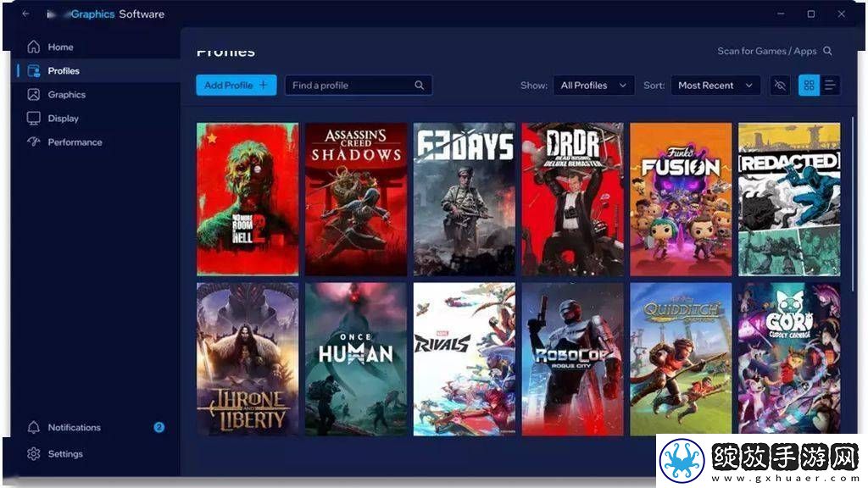This screenshot has width=868, height=488.
Task: Open the 63 Days game profile
Action: (x=465, y=199)
